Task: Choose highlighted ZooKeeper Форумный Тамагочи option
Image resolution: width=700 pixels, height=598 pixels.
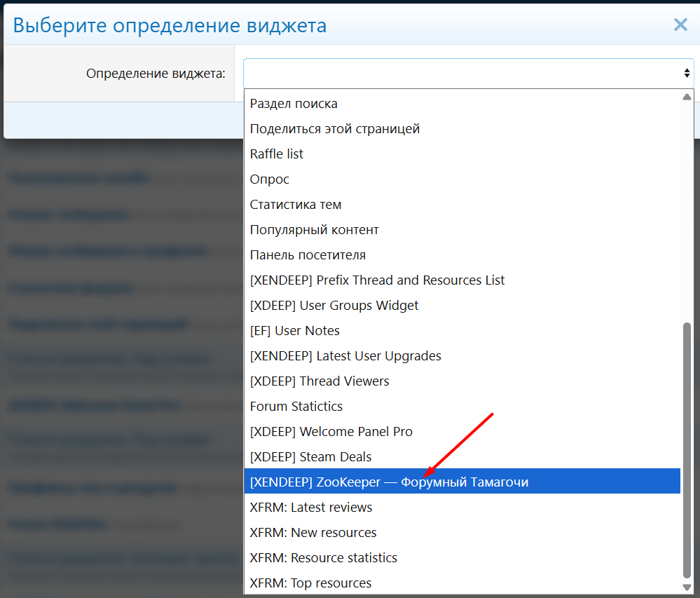Action: click(389, 482)
